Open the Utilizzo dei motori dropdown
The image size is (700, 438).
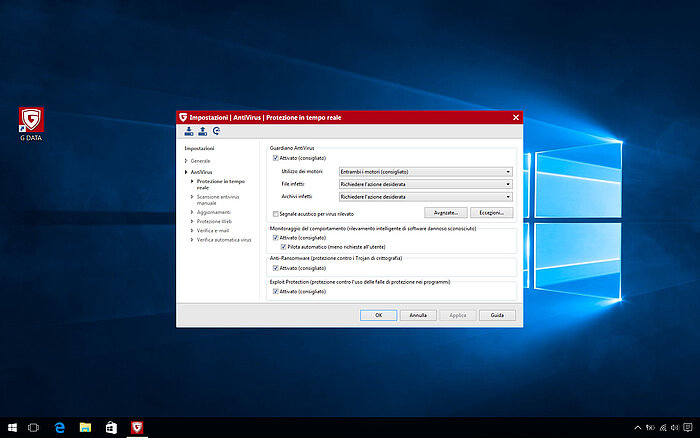pyautogui.click(x=425, y=172)
